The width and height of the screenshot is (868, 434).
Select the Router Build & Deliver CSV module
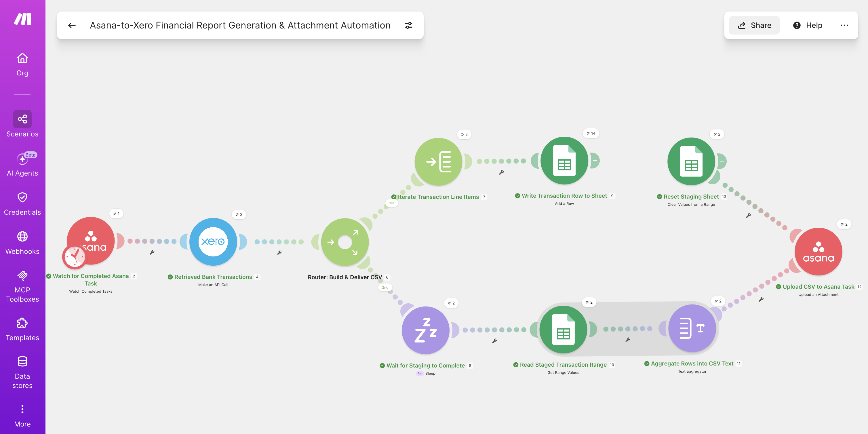coord(345,242)
